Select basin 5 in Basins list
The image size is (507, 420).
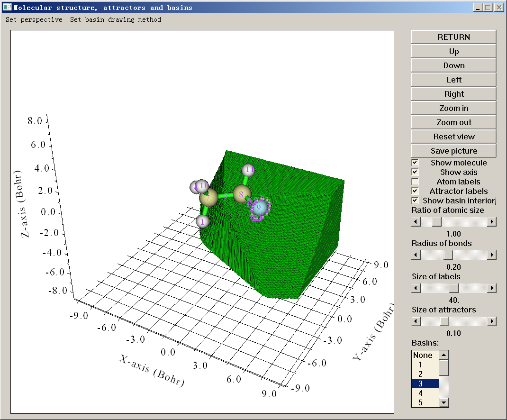(426, 402)
